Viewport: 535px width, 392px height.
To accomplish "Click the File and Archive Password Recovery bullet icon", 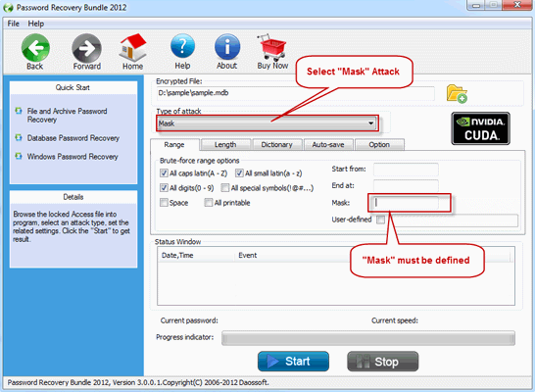I will coord(19,111).
